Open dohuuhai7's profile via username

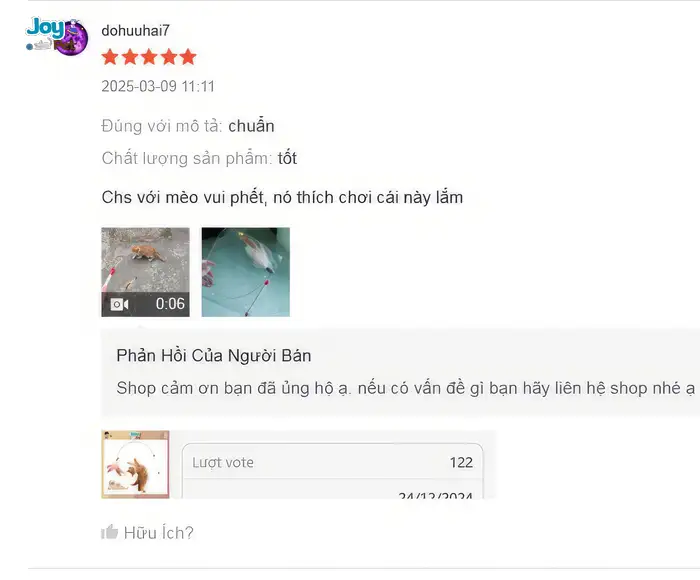[135, 30]
